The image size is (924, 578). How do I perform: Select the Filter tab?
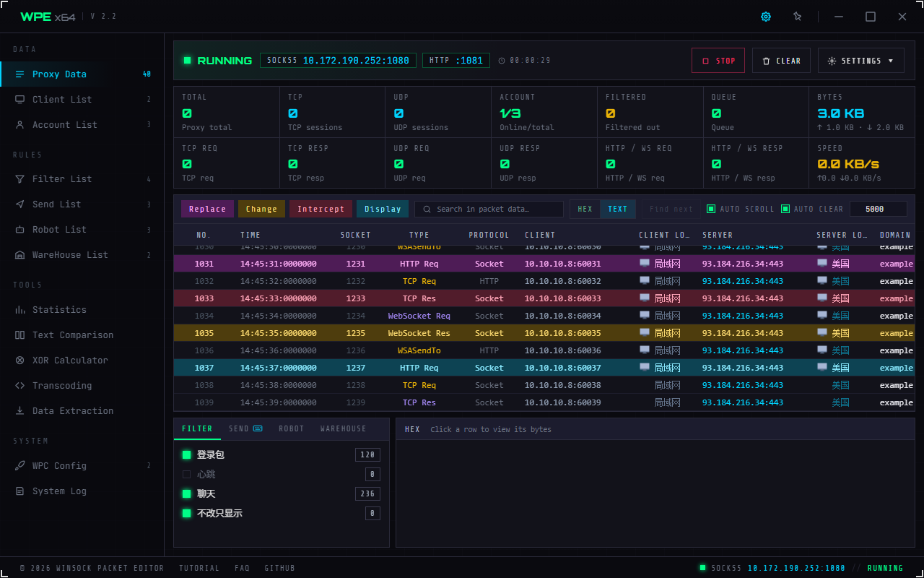pyautogui.click(x=197, y=428)
